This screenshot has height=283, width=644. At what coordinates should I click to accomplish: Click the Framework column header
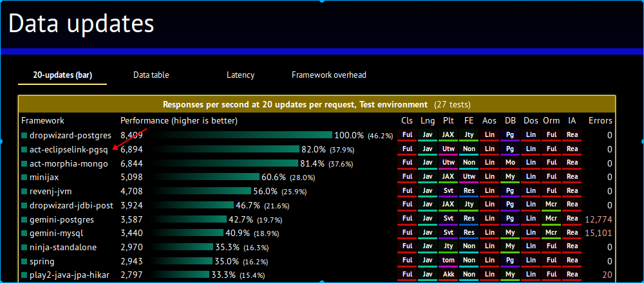[43, 120]
